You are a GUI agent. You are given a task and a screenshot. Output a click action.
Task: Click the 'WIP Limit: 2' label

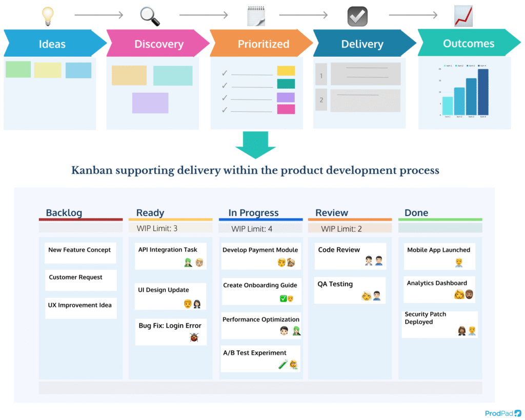click(x=341, y=229)
